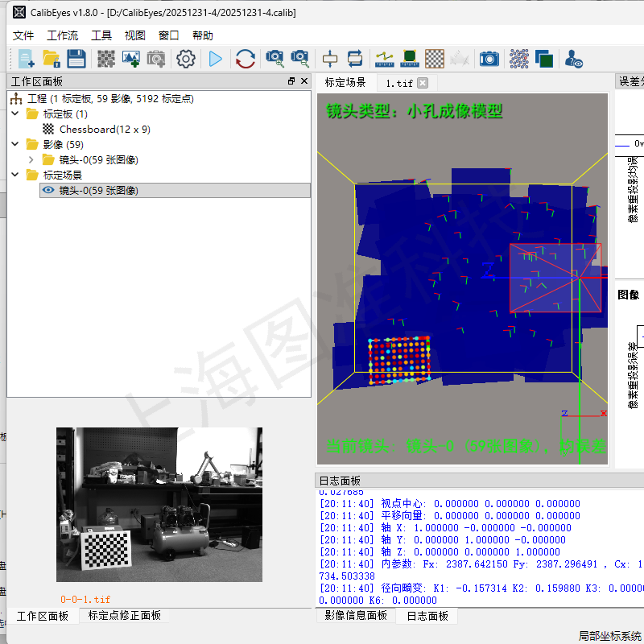This screenshot has width=644, height=644.
Task: Click the blue camera capture icon
Action: pos(489,58)
